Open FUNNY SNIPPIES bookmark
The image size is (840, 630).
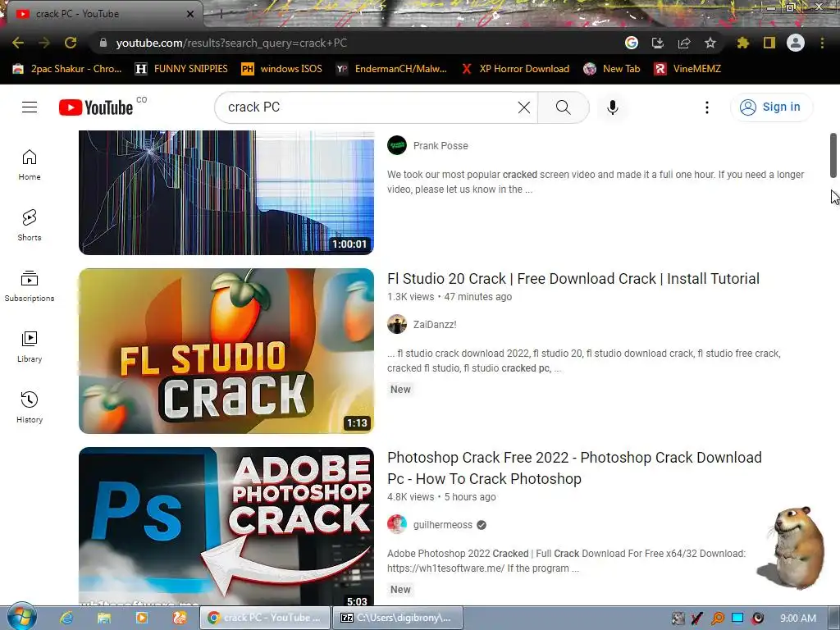[x=181, y=69]
